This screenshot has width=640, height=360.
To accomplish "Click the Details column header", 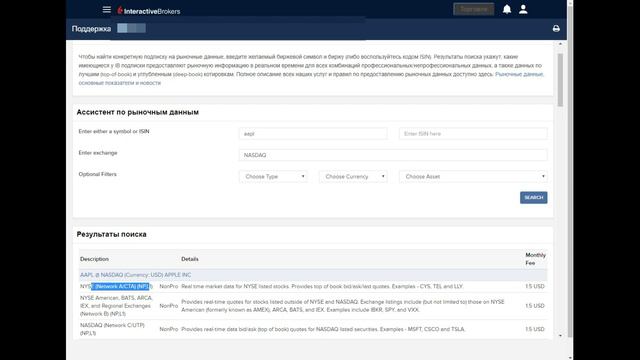I will 190,259.
